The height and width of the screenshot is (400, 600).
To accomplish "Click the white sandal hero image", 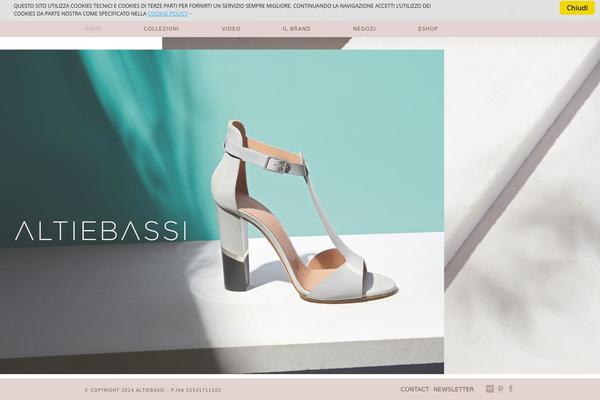I will coord(222,212).
